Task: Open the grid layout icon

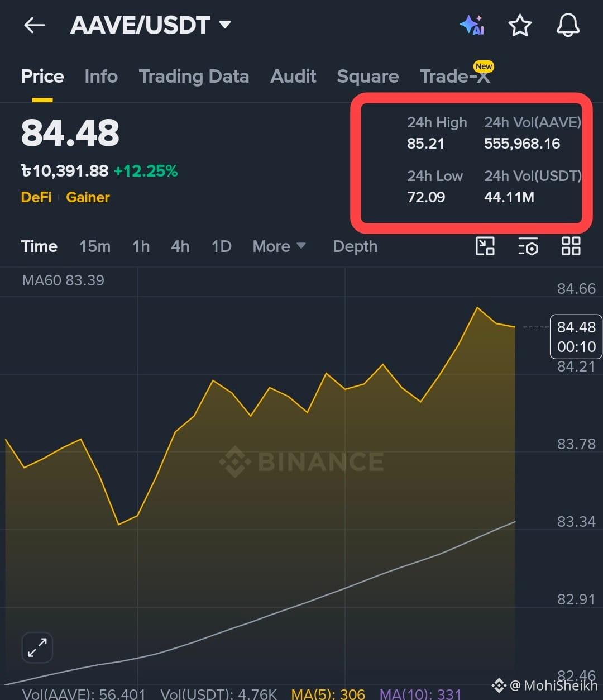Action: click(571, 246)
